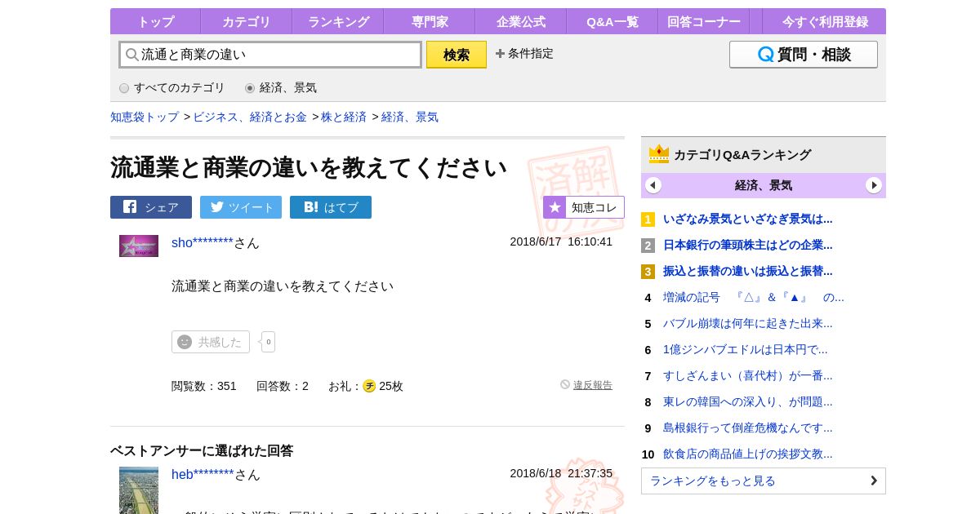Follow 株と経済 breadcrumb link
This screenshot has width=980, height=514.
pyautogui.click(x=344, y=117)
